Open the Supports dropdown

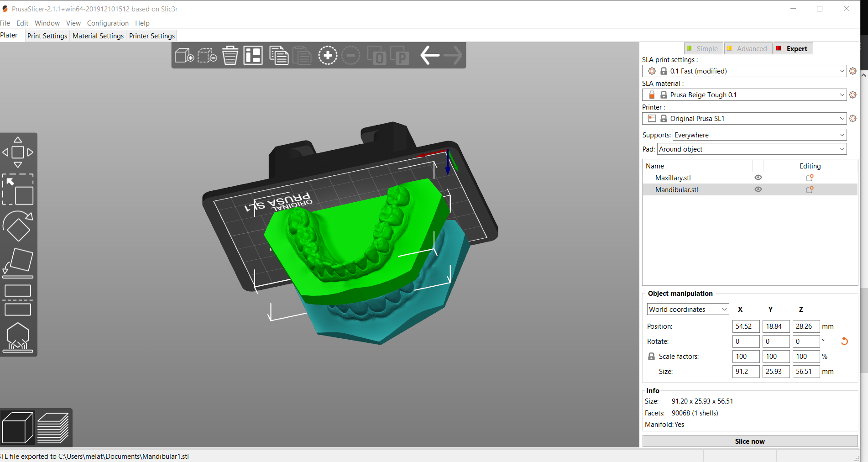[x=759, y=135]
